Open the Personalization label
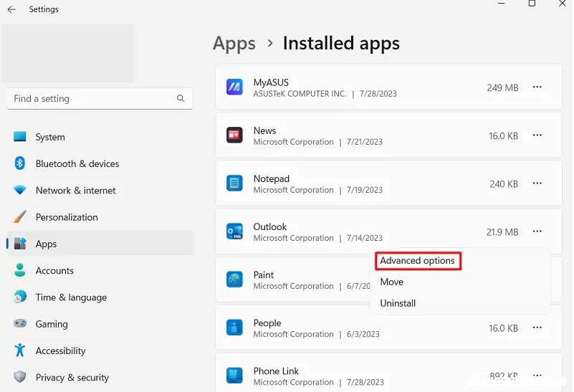The image size is (574, 392). coord(67,217)
